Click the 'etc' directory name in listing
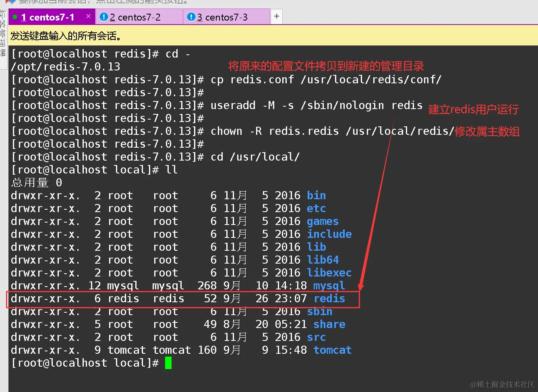The image size is (538, 392). click(x=317, y=208)
